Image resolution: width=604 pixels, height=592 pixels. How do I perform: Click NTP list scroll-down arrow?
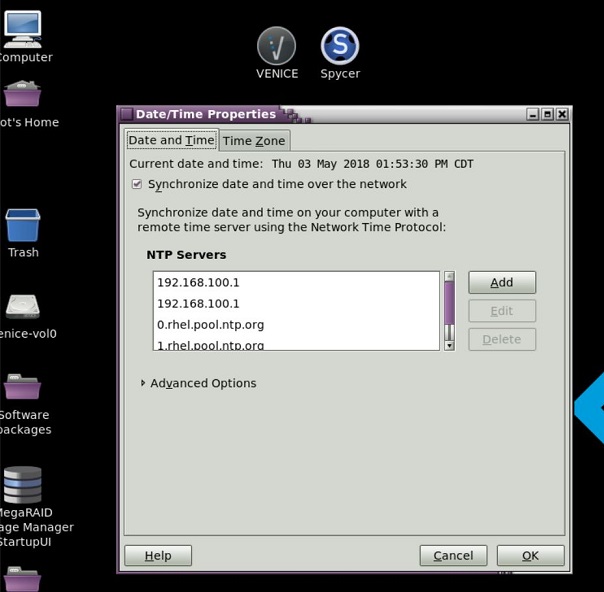click(x=449, y=345)
